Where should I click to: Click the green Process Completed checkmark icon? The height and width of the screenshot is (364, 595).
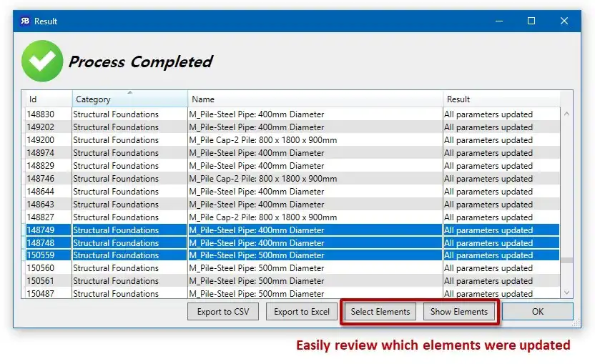coord(42,61)
